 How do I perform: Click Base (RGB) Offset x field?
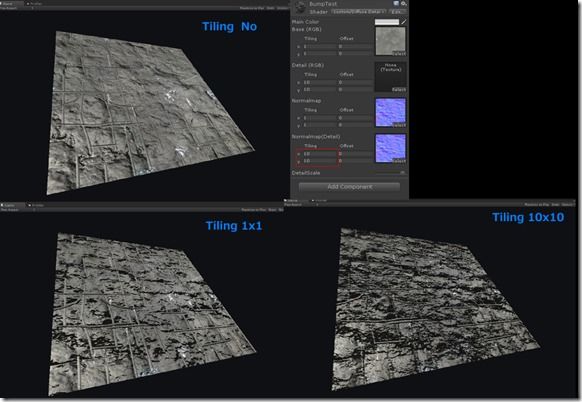click(x=356, y=46)
